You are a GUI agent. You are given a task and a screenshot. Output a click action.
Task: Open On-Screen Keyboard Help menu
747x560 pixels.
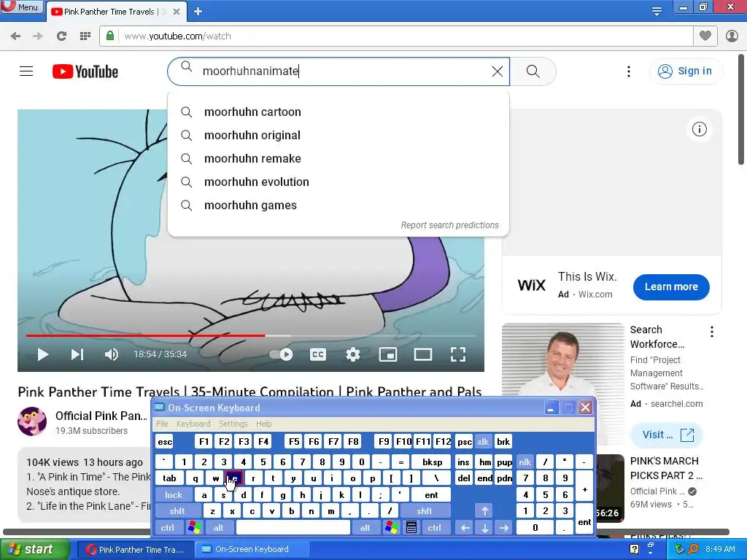pos(263,424)
